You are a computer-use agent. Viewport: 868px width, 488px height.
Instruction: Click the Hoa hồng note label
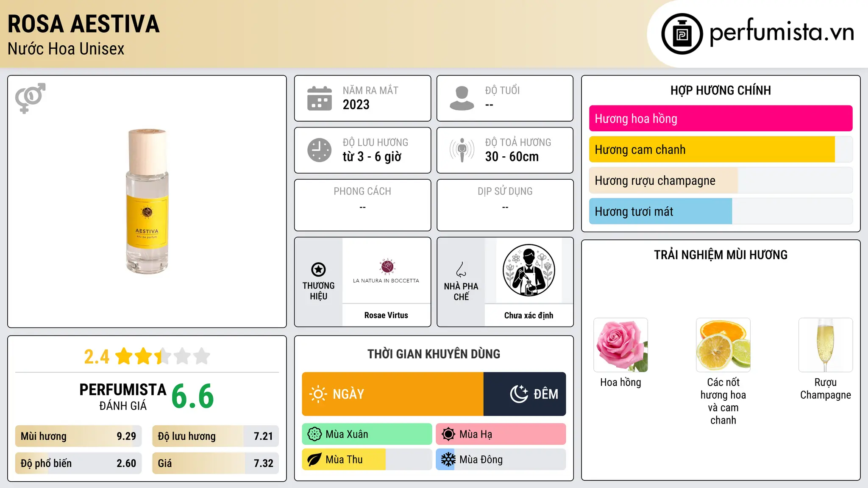(x=620, y=382)
